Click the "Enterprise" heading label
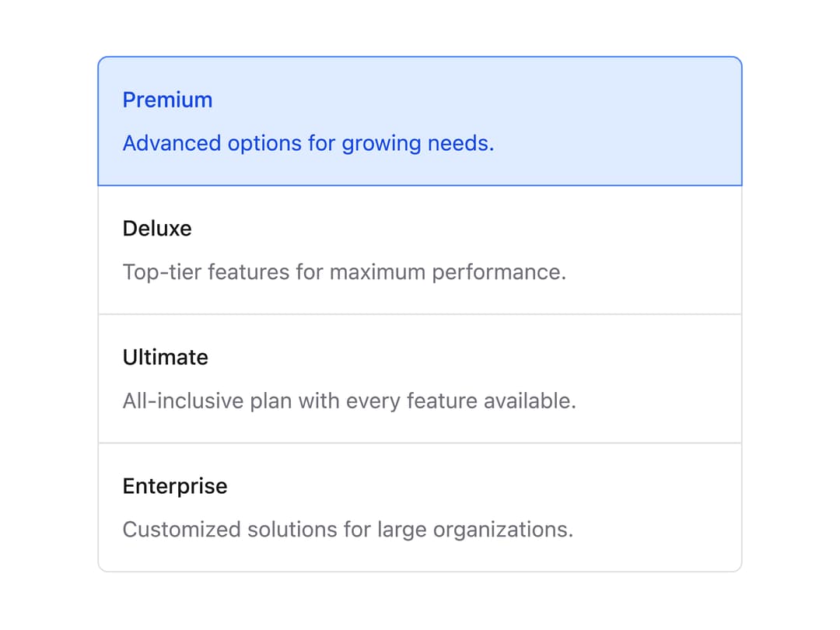Screen dimensions: 840x630 (175, 486)
